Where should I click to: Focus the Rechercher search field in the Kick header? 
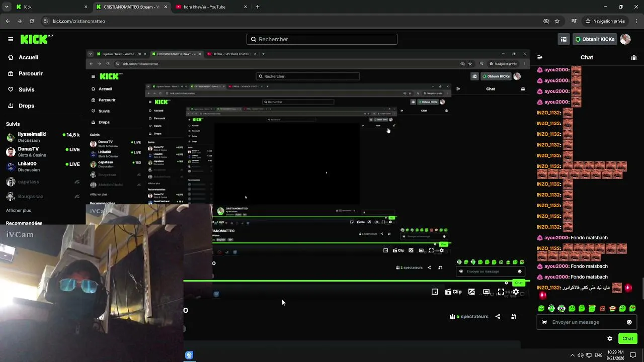[322, 39]
